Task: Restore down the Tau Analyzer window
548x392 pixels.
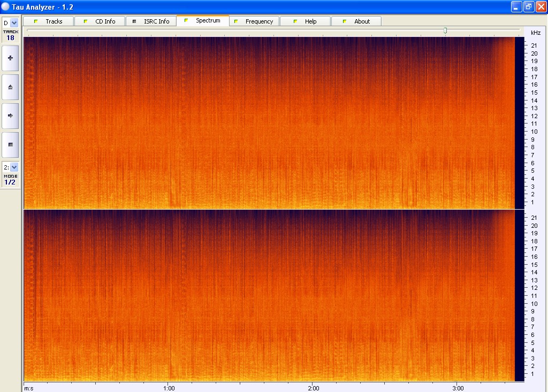Action: pos(528,7)
